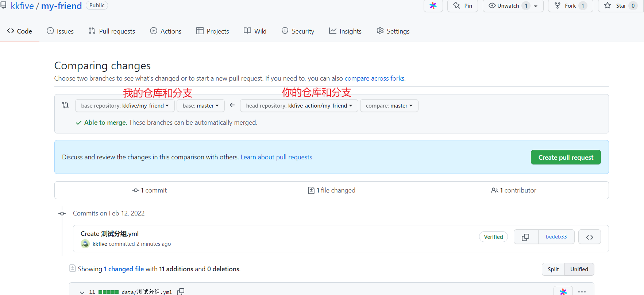Click the Star count badge
644x295 pixels.
tap(633, 5)
